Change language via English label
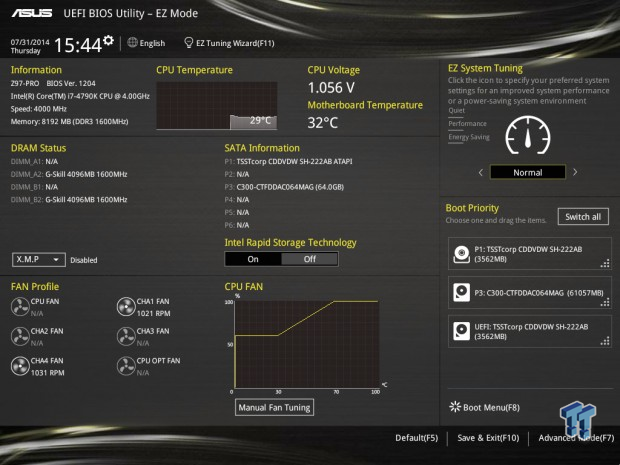 (152, 43)
